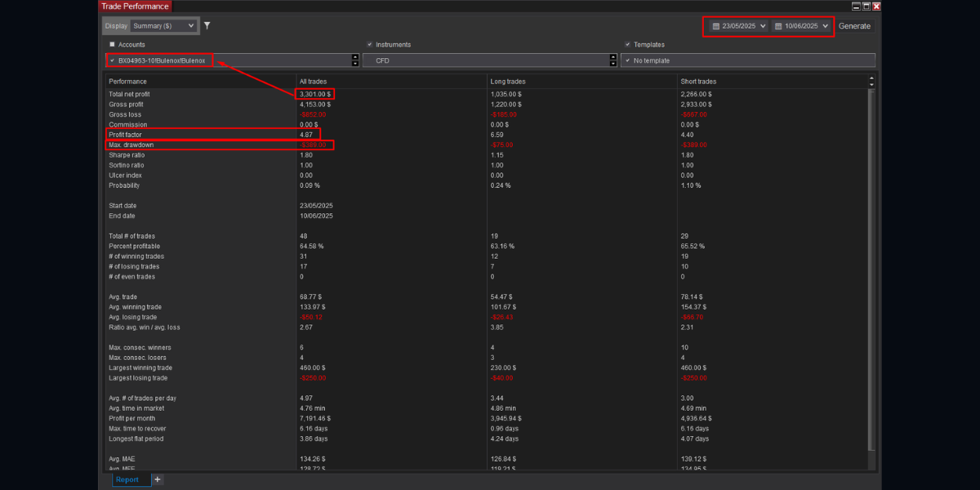980x490 pixels.
Task: Add a new tab with the plus icon
Action: (158, 479)
